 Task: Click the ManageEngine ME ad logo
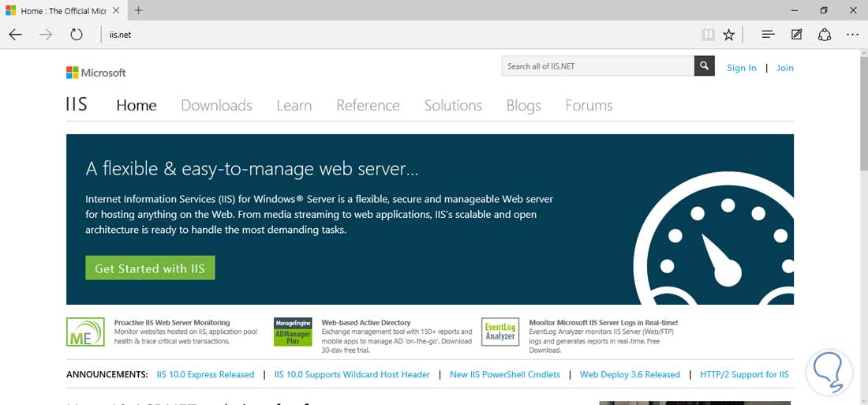85,332
